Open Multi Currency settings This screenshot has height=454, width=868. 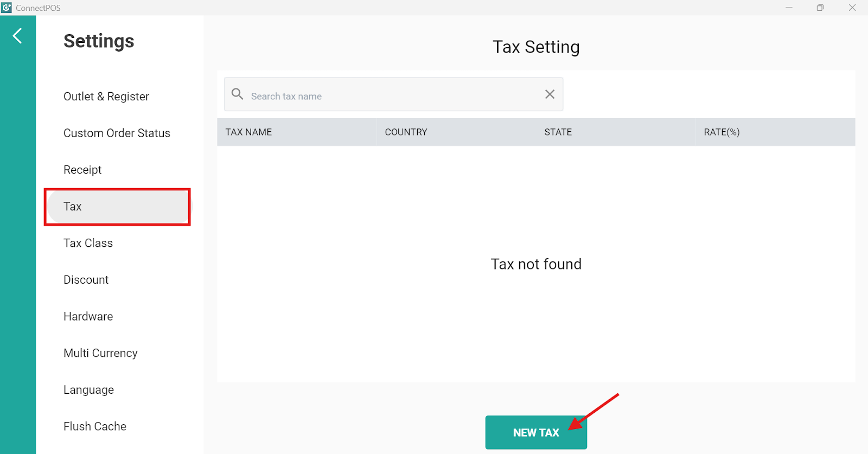click(100, 353)
